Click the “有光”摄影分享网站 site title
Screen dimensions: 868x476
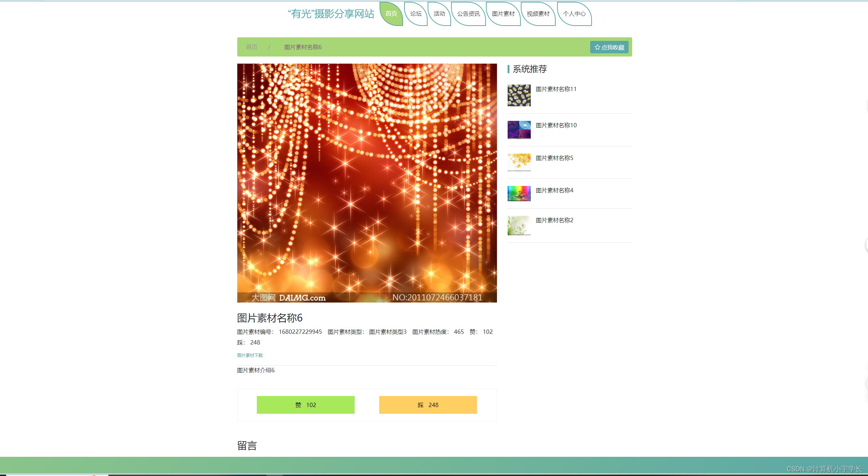[x=331, y=14]
